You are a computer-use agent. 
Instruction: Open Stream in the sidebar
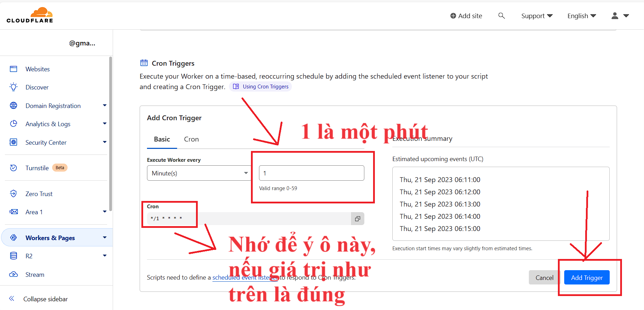click(x=35, y=275)
